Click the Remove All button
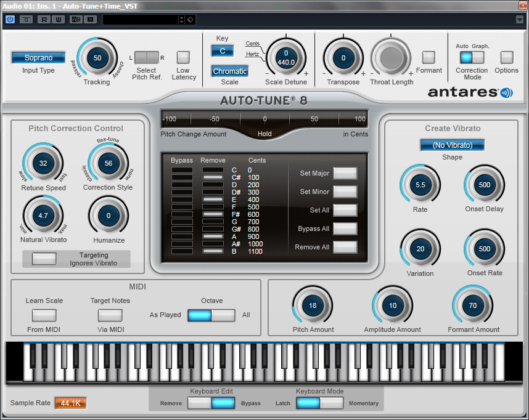The image size is (529, 420). (x=345, y=247)
